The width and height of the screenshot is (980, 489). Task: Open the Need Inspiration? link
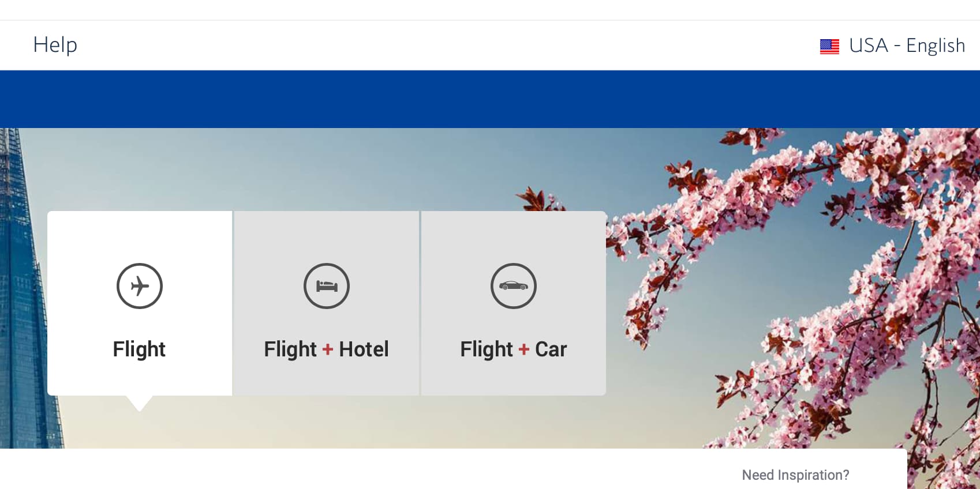coord(795,475)
